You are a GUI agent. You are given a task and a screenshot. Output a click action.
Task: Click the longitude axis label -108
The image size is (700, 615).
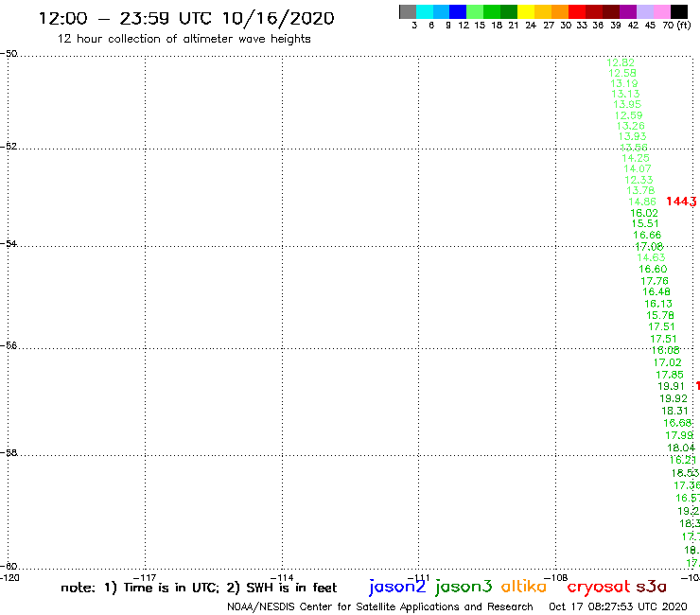click(x=556, y=578)
